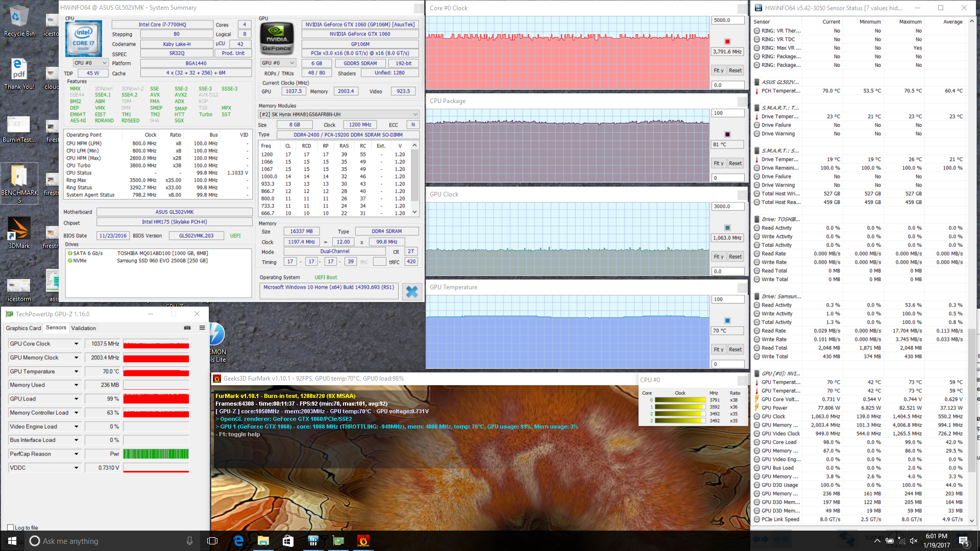This screenshot has height=551, width=980.
Task: Select the BENCHMARKS folder on the desktop
Action: 19,183
